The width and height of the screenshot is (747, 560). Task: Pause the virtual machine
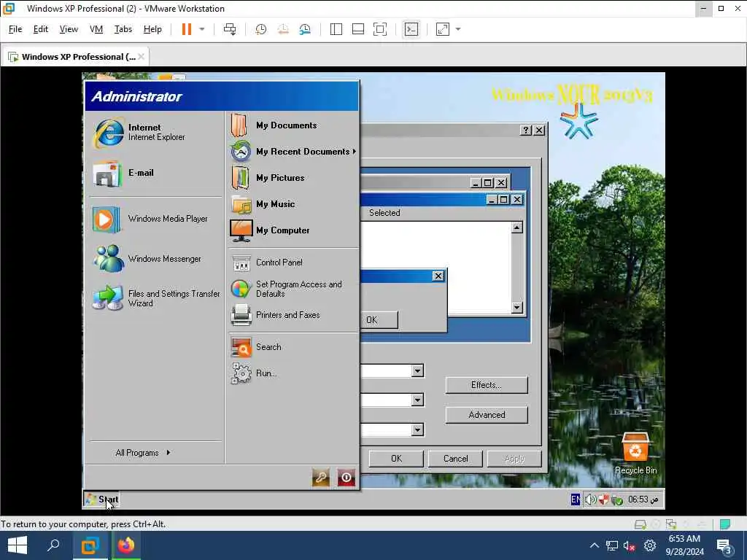tap(186, 29)
